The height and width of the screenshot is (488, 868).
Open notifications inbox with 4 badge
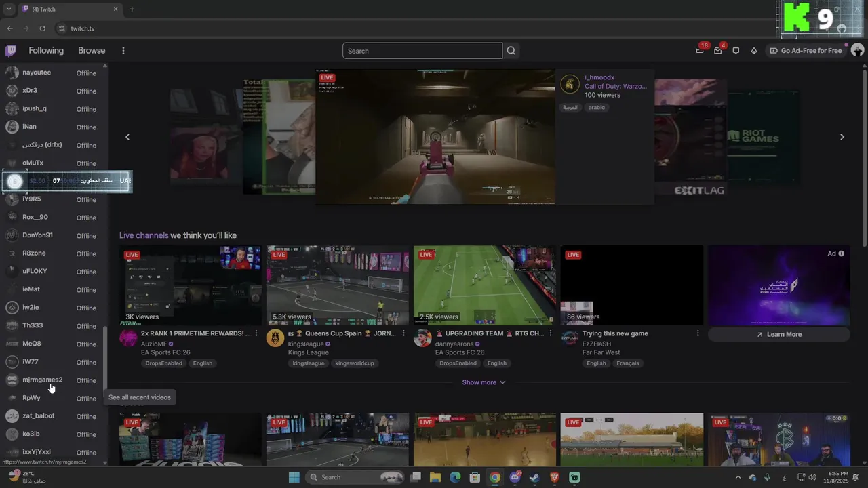coord(717,51)
